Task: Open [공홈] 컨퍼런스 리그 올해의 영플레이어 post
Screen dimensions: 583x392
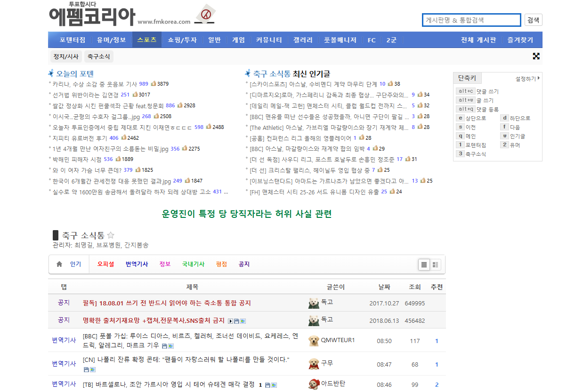Action: click(x=300, y=138)
